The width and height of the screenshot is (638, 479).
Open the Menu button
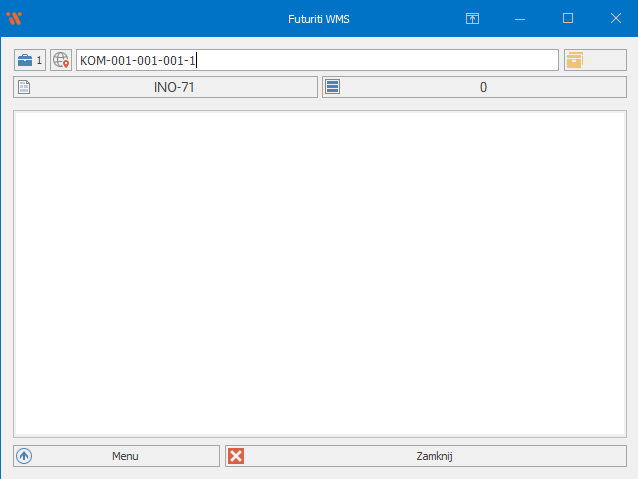pos(125,456)
